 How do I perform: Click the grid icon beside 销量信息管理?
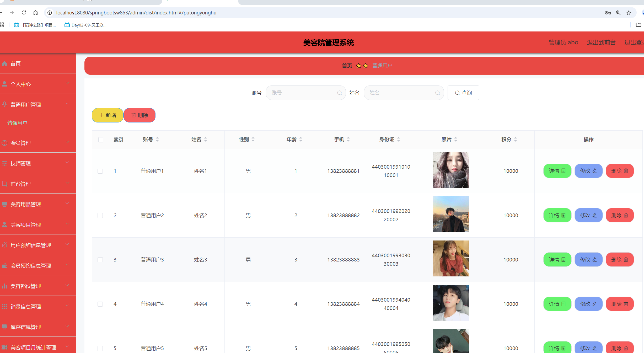4,306
